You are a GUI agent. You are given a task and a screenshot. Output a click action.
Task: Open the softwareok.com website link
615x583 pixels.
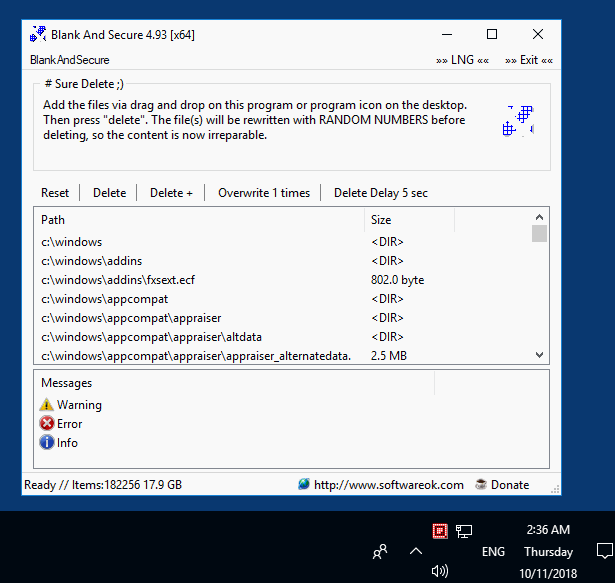pos(388,485)
